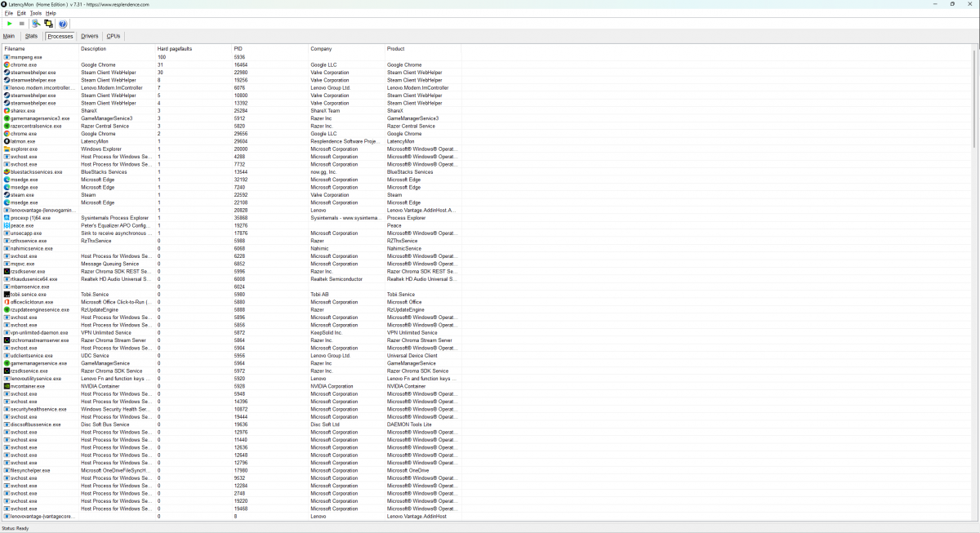
Task: Open help via the blue question mark icon
Action: coord(63,24)
